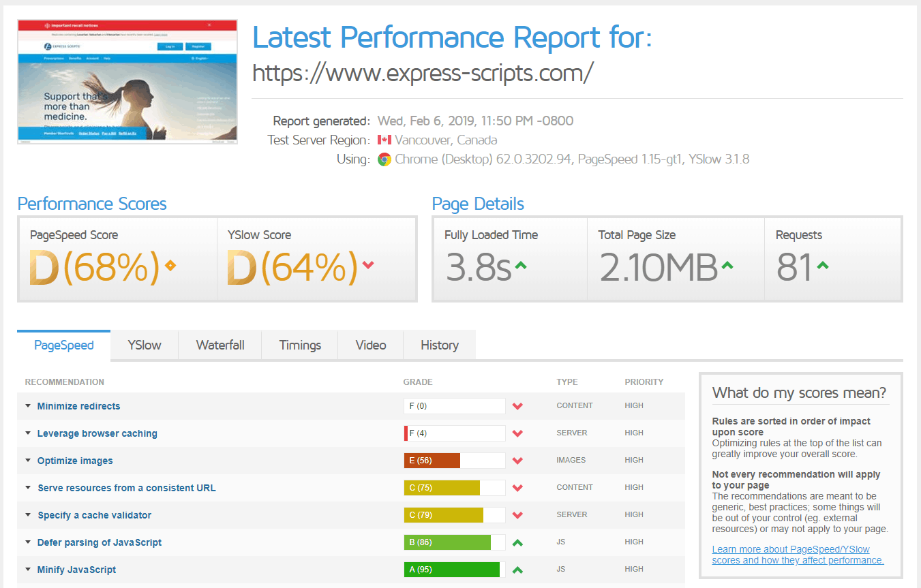This screenshot has width=921, height=588.
Task: Click the B (86) grade bar
Action: click(x=455, y=542)
